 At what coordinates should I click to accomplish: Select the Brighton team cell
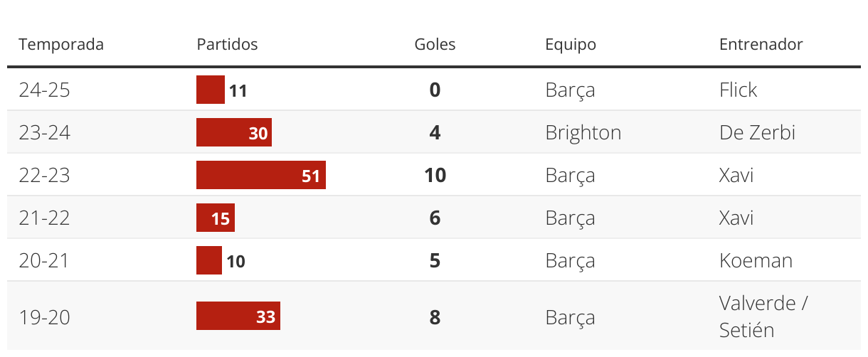coord(583,133)
